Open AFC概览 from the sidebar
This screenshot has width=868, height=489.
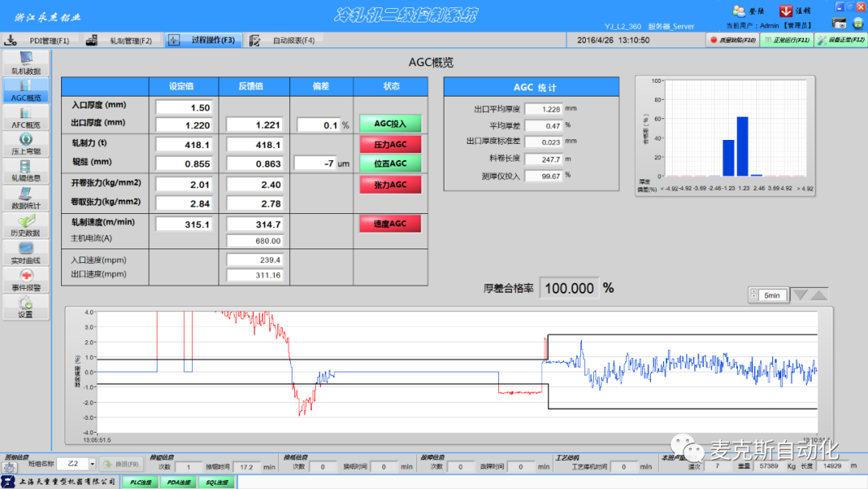(26, 117)
